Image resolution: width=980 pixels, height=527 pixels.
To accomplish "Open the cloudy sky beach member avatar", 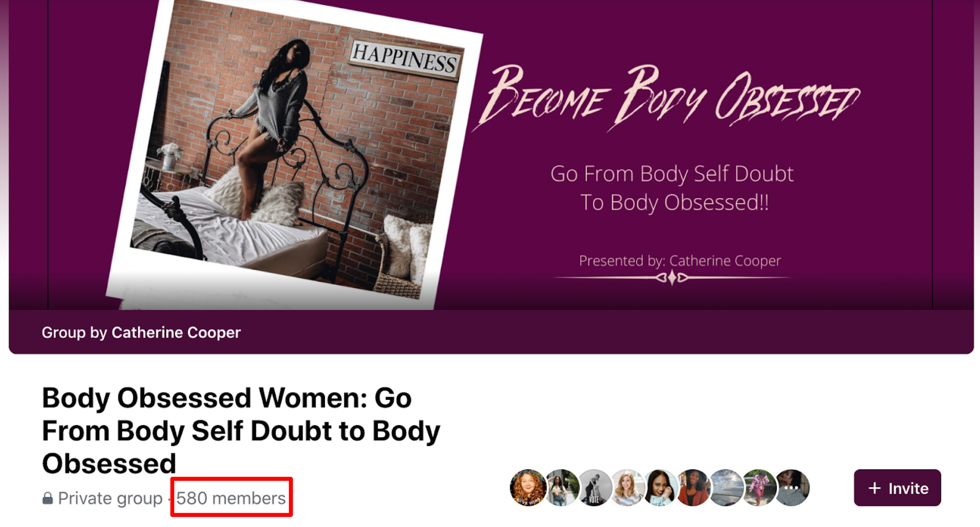I will click(x=726, y=487).
